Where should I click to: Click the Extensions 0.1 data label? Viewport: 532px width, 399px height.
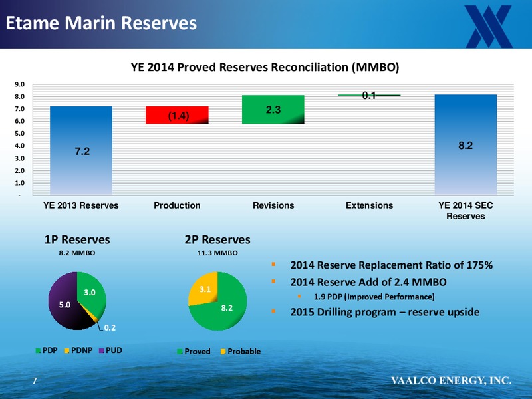tap(369, 96)
